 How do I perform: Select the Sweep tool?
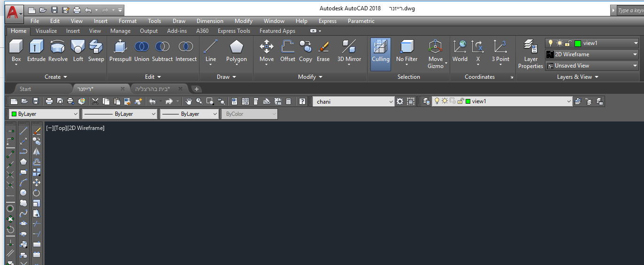coord(96,51)
